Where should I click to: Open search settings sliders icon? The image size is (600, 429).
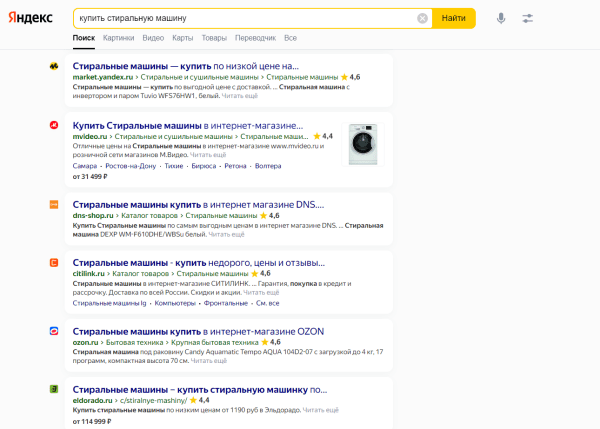point(528,18)
